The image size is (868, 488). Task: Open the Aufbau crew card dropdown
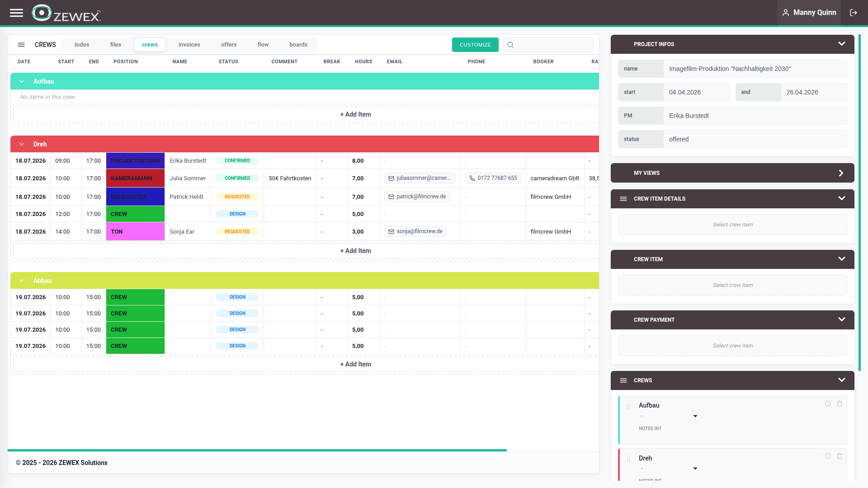click(695, 416)
